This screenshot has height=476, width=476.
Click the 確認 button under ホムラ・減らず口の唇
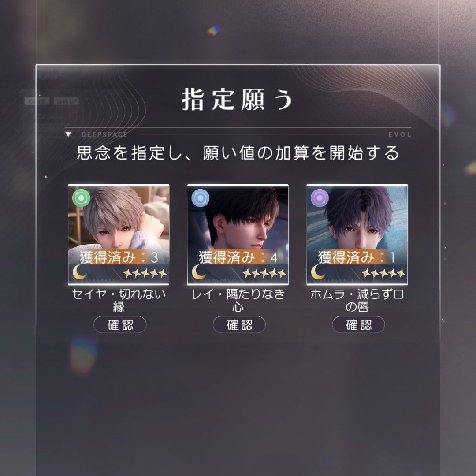tap(358, 324)
